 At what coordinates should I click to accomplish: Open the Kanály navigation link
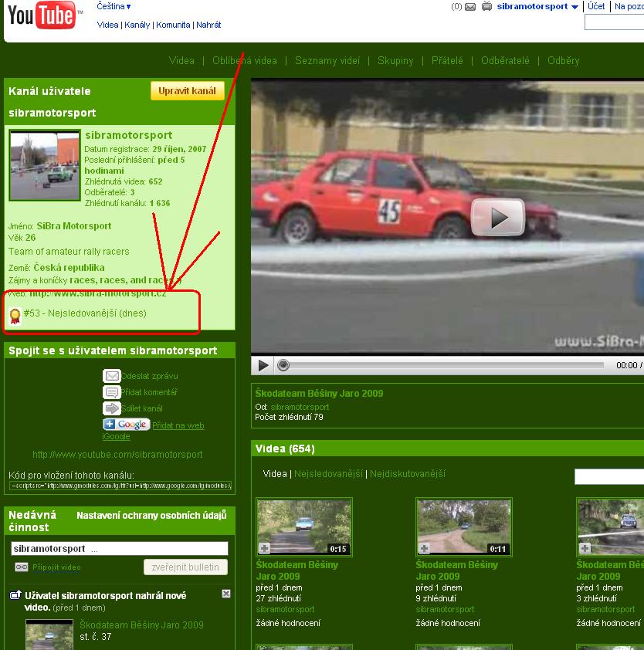click(137, 25)
